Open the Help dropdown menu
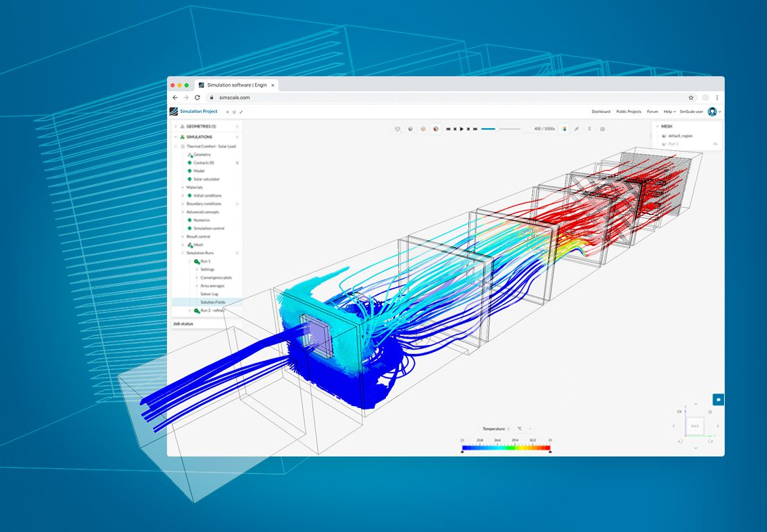 tap(669, 112)
